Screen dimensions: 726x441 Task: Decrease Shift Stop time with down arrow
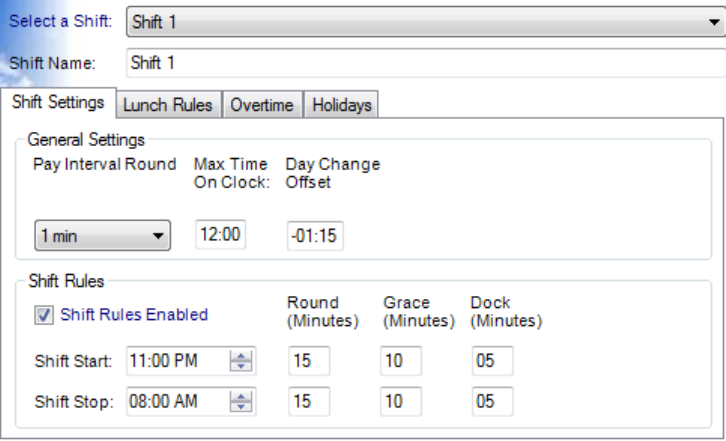point(241,408)
